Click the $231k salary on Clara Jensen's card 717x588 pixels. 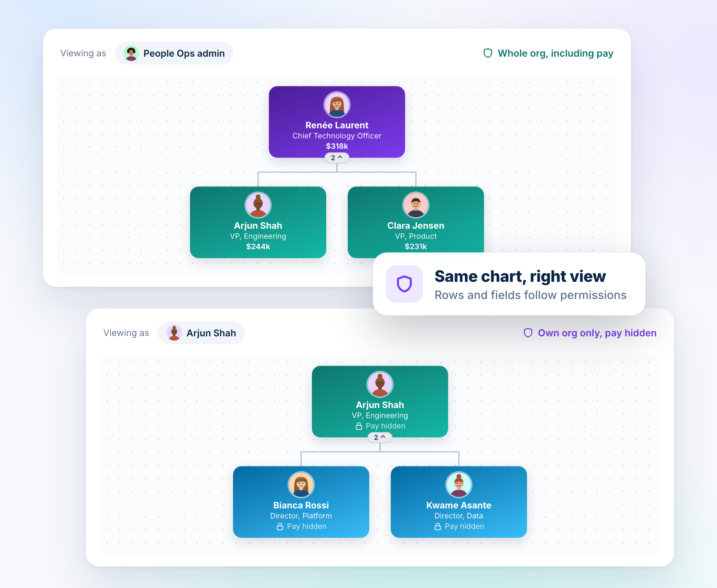click(x=416, y=247)
